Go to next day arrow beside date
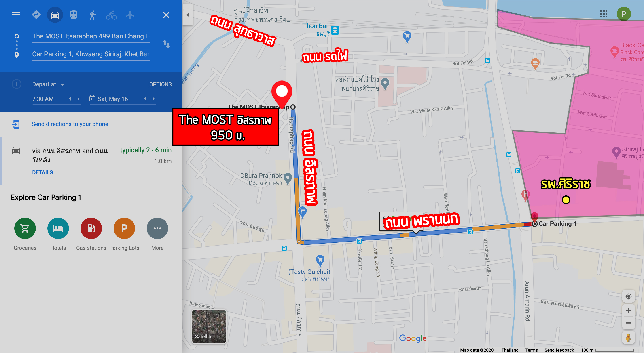Image resolution: width=644 pixels, height=353 pixels. (154, 99)
